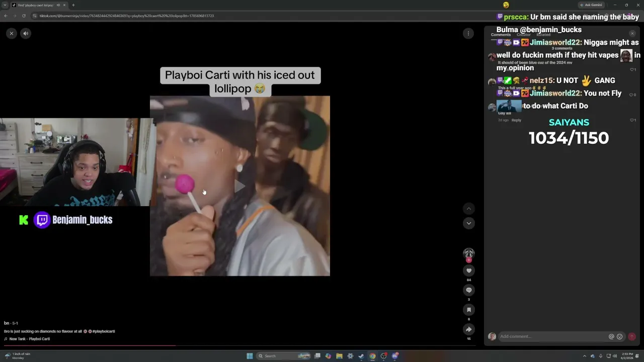Open the video creator's profile avatar
Screen dimensions: 644x362
(468, 253)
